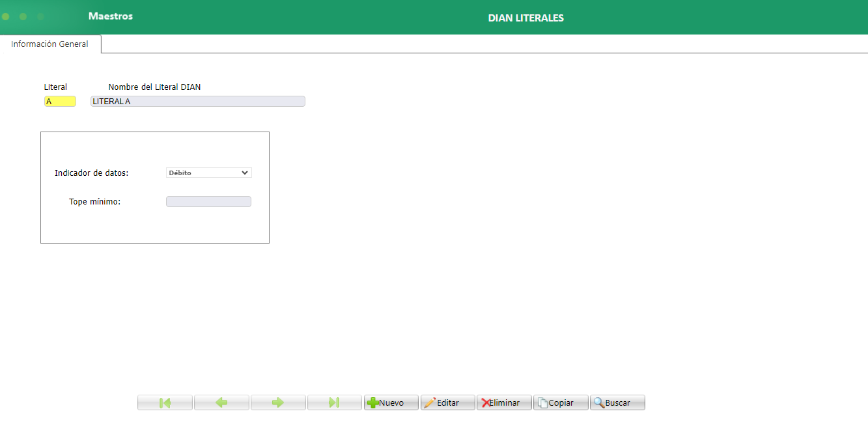Open the Indicador de datos dropdown
This screenshot has height=422, width=868.
click(x=209, y=173)
